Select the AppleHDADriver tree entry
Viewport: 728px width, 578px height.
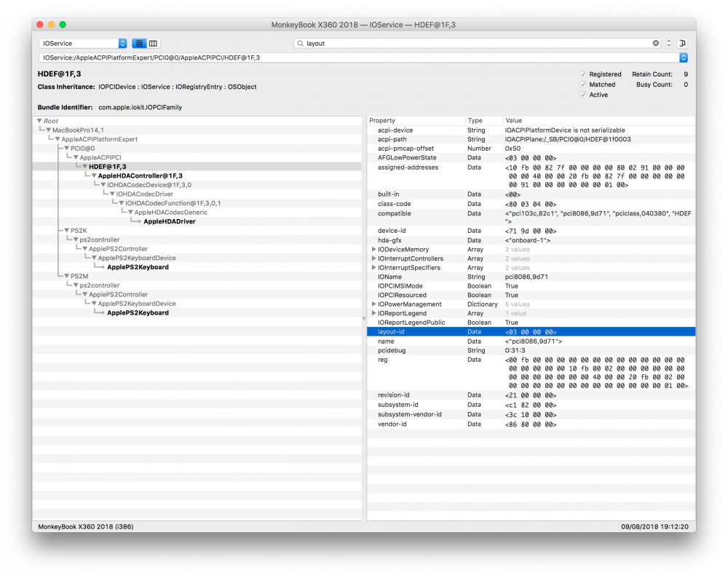pos(170,221)
